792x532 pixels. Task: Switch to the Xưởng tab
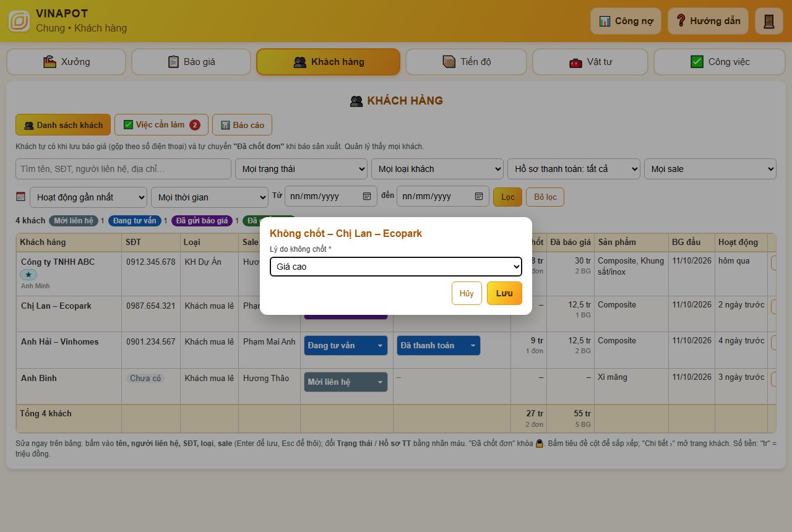tap(66, 62)
